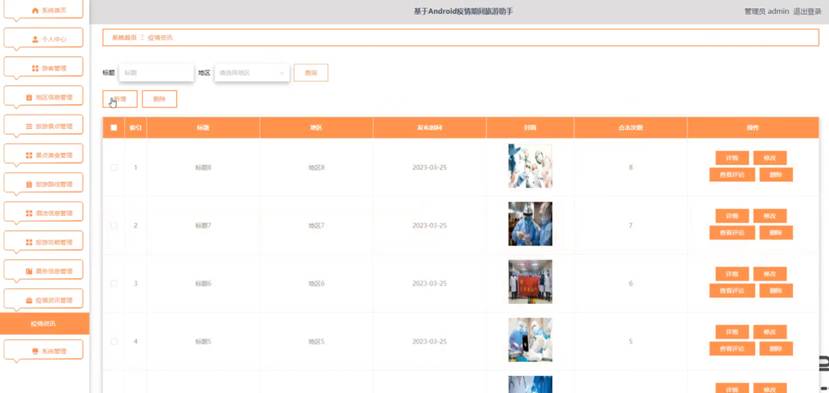Click 退出登录 to log out

tap(807, 11)
